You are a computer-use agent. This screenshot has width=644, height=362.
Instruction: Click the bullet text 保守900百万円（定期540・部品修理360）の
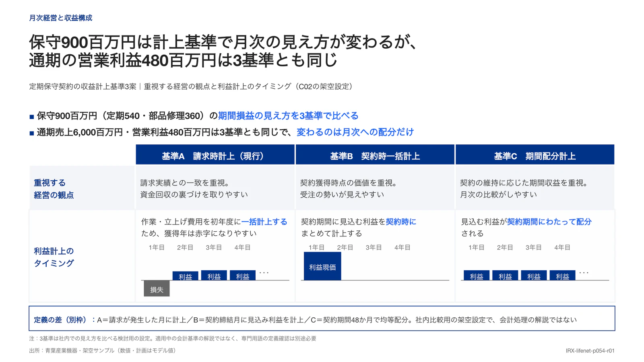pyautogui.click(x=127, y=116)
